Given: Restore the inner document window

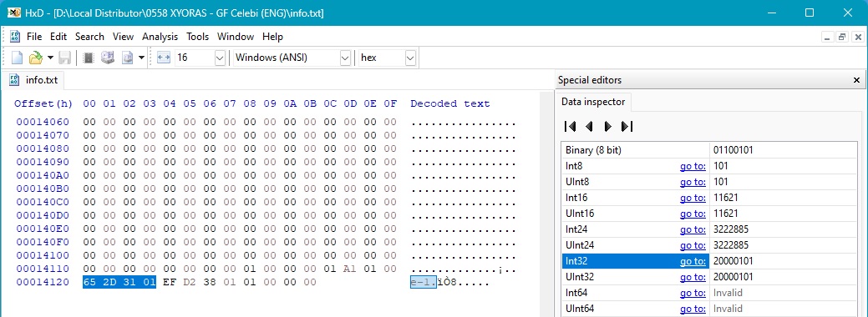Looking at the screenshot, I should click(842, 37).
